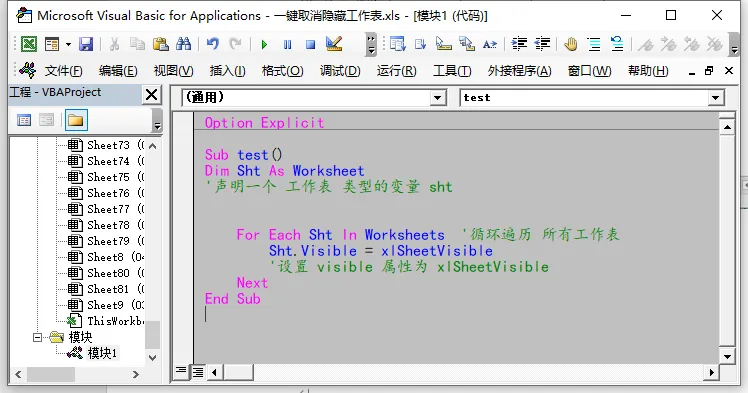748x393 pixels.
Task: Click project tree scroll up arrow
Action: [153, 146]
